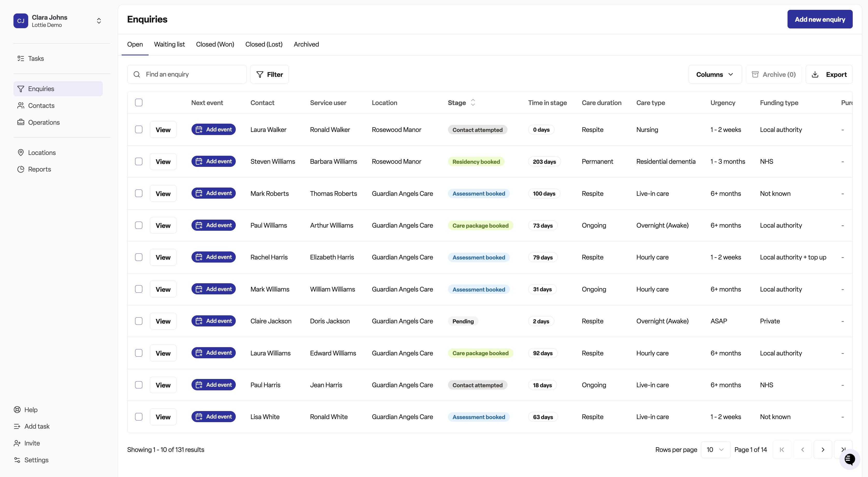Viewport: 868px width, 477px height.
Task: Click the Reports pie chart icon
Action: [20, 169]
